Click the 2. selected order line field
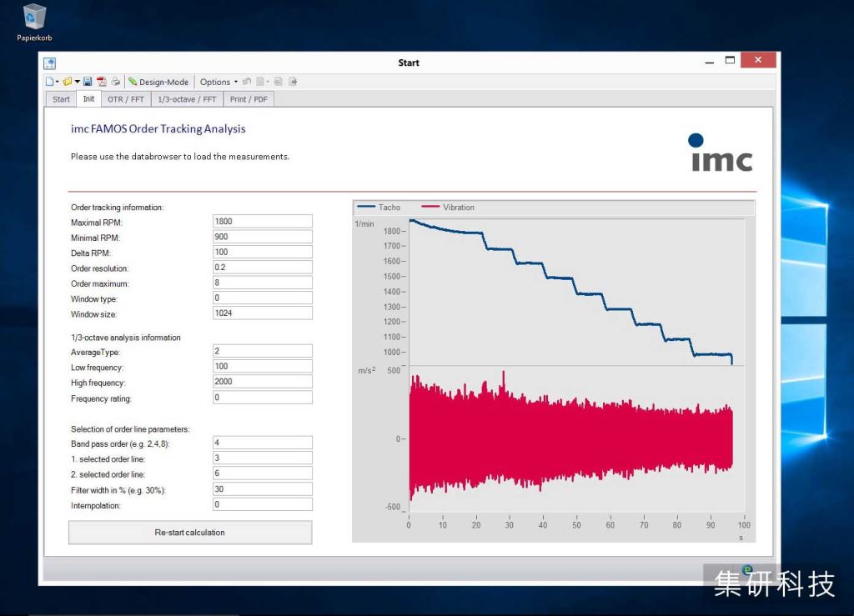This screenshot has width=854, height=616. point(262,473)
